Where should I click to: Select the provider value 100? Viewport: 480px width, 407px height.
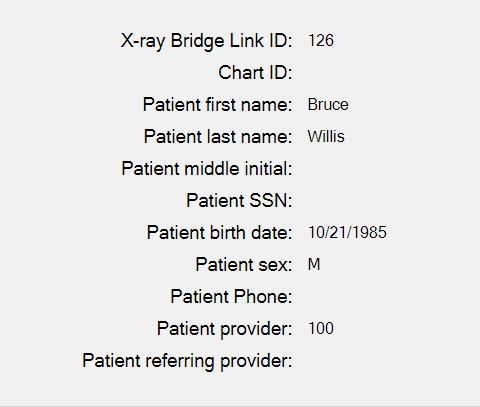(321, 329)
